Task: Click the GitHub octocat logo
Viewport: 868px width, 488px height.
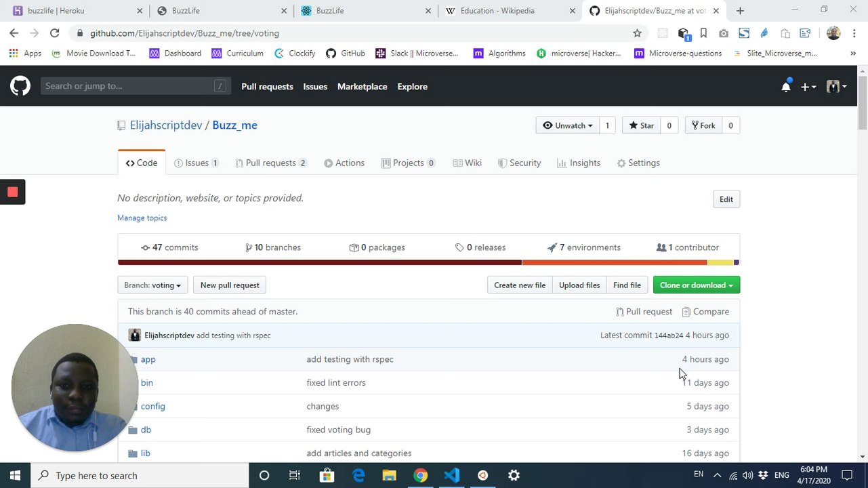Action: (20, 86)
